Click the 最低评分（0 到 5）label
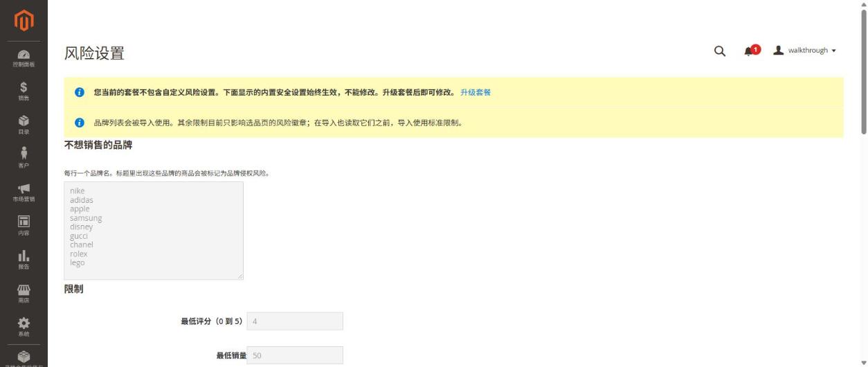 [x=212, y=321]
